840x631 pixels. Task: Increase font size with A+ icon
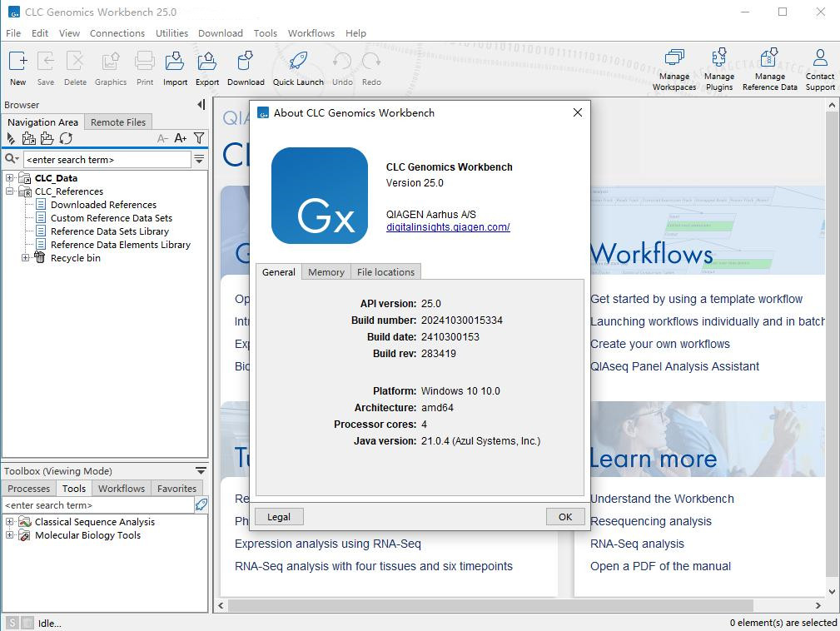pyautogui.click(x=181, y=138)
